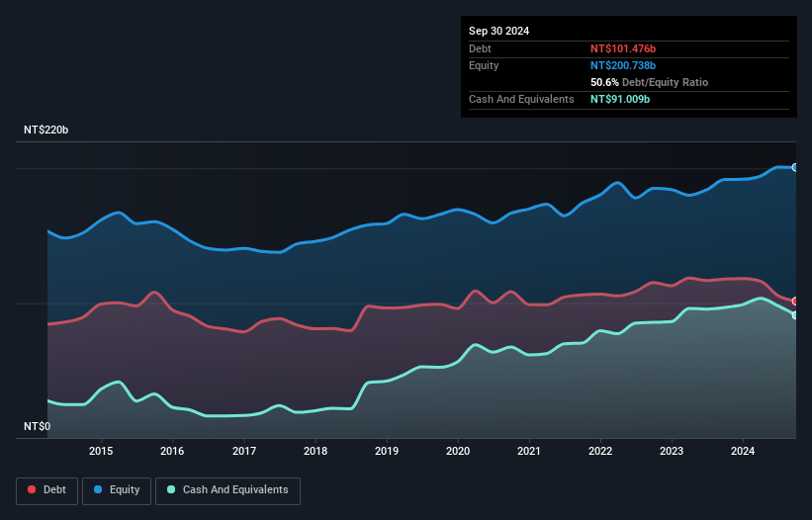The height and width of the screenshot is (520, 812).
Task: Click the tooltip Equity row label
Action: pos(484,65)
